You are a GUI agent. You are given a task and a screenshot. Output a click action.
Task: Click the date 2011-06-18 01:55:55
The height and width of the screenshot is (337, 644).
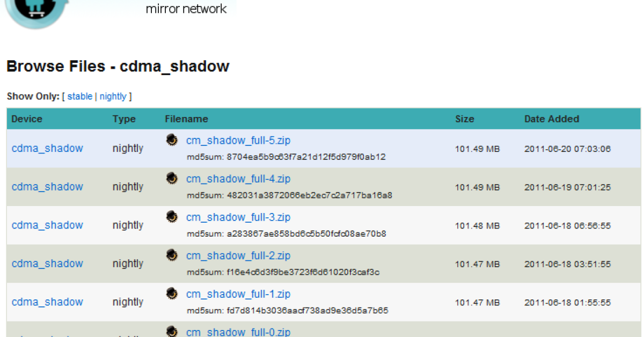click(x=567, y=303)
